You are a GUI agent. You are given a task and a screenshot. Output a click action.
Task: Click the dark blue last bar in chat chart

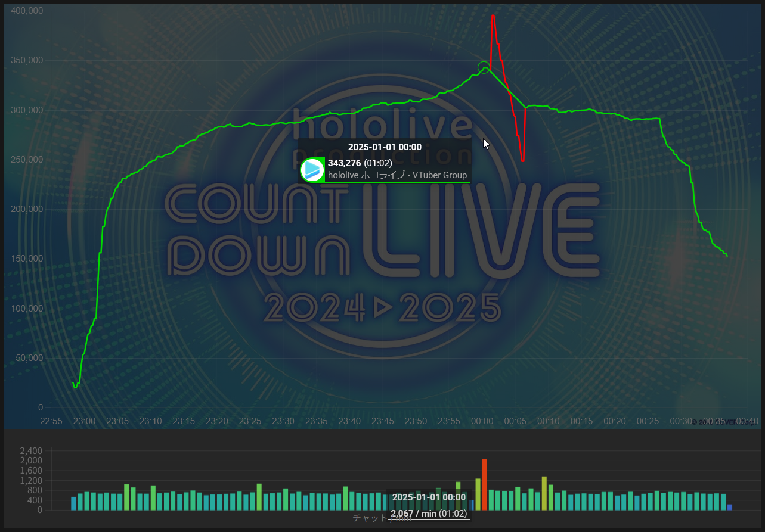[730, 507]
